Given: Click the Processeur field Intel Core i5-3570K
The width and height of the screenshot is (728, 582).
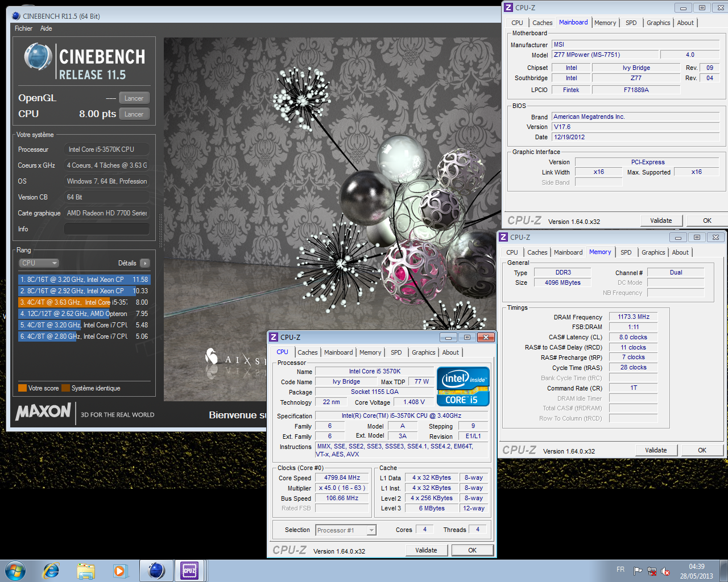Looking at the screenshot, I should [x=107, y=149].
